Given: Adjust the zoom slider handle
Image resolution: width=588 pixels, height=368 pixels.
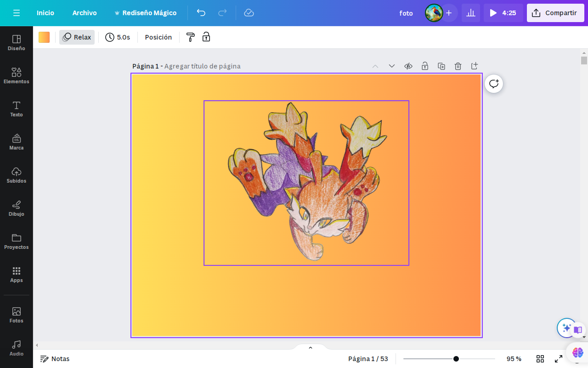Looking at the screenshot, I should (x=456, y=359).
